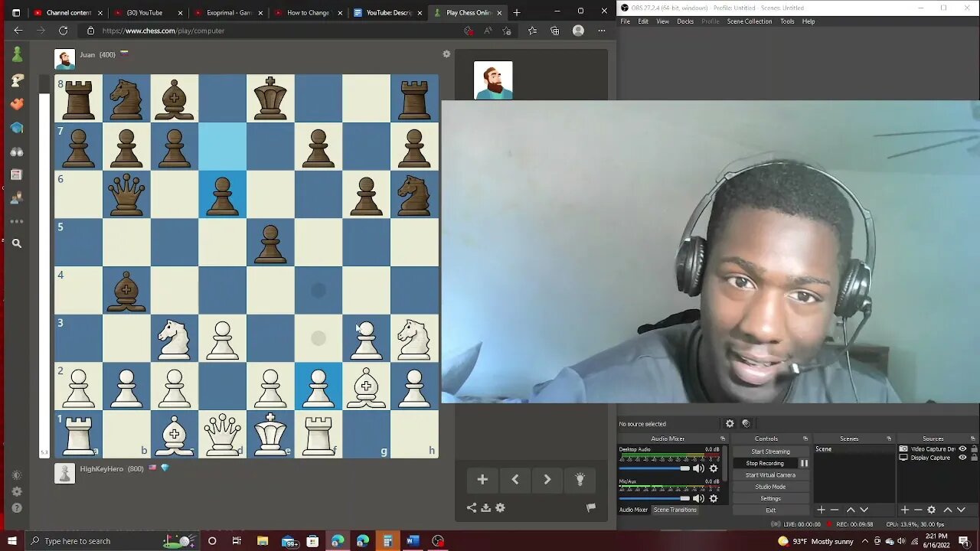Go back one move in the game
Viewport: 980px width, 551px height.
pyautogui.click(x=515, y=480)
